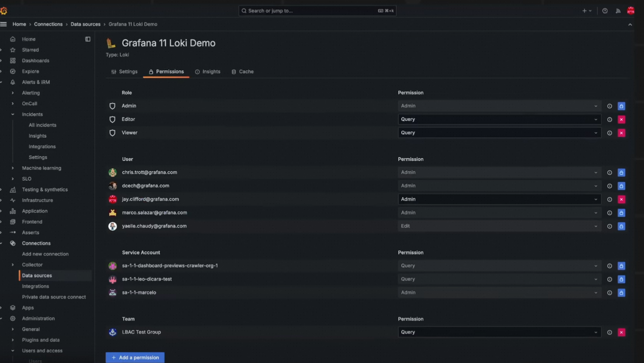Open the Viewer role permission dropdown
Image resolution: width=644 pixels, height=363 pixels.
(x=499, y=133)
